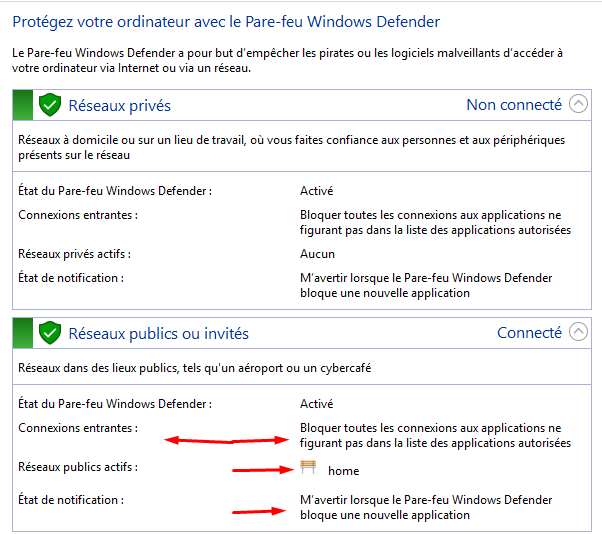Click the bench icon next to home network
Viewport: 602px width, 534px height.
(308, 468)
